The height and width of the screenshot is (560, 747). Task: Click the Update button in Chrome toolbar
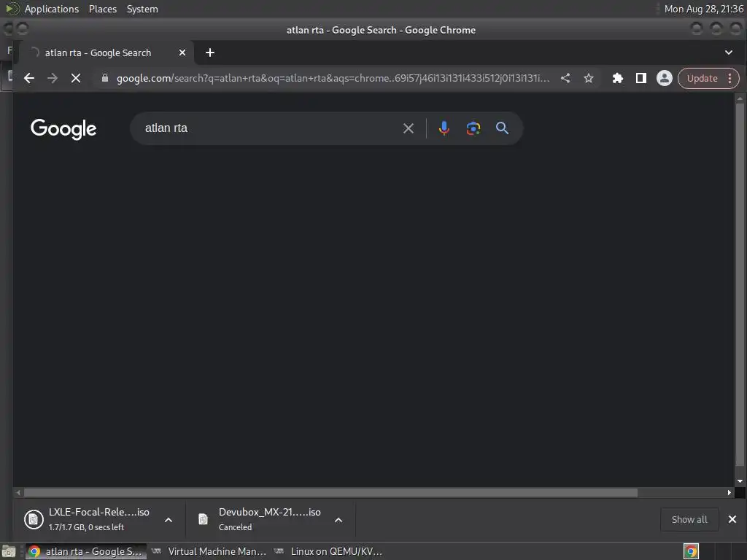tap(702, 78)
